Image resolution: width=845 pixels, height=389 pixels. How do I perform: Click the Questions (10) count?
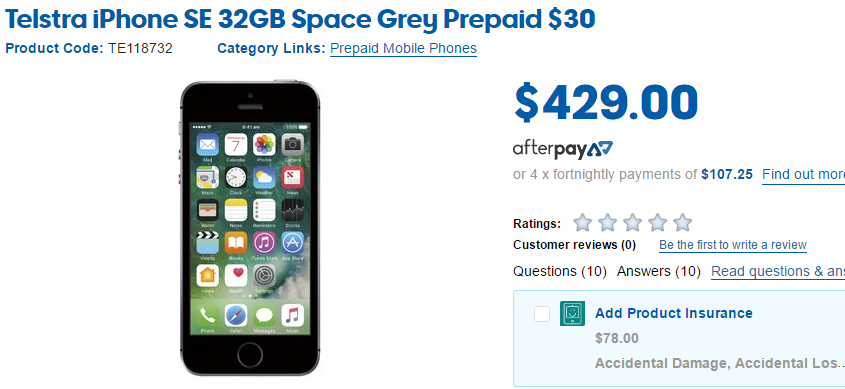tap(560, 272)
